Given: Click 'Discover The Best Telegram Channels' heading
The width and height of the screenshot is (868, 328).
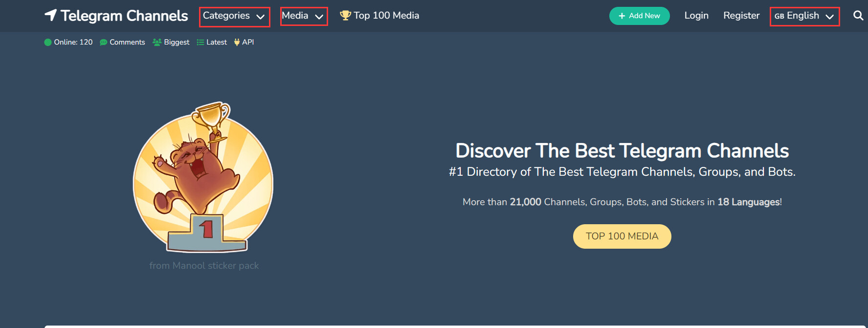Looking at the screenshot, I should coord(622,151).
